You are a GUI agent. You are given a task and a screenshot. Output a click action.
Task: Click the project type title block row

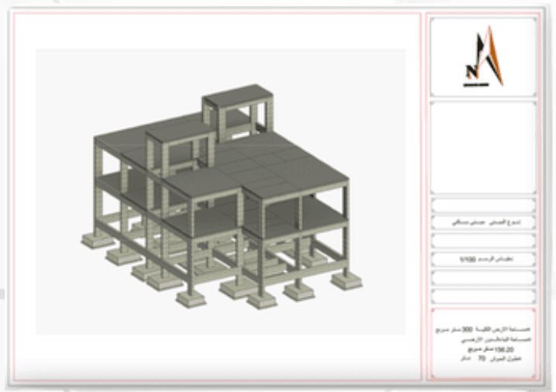(x=483, y=223)
